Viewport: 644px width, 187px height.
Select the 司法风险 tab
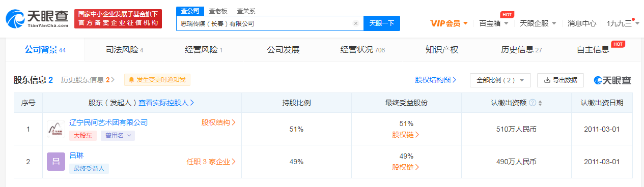coord(124,50)
